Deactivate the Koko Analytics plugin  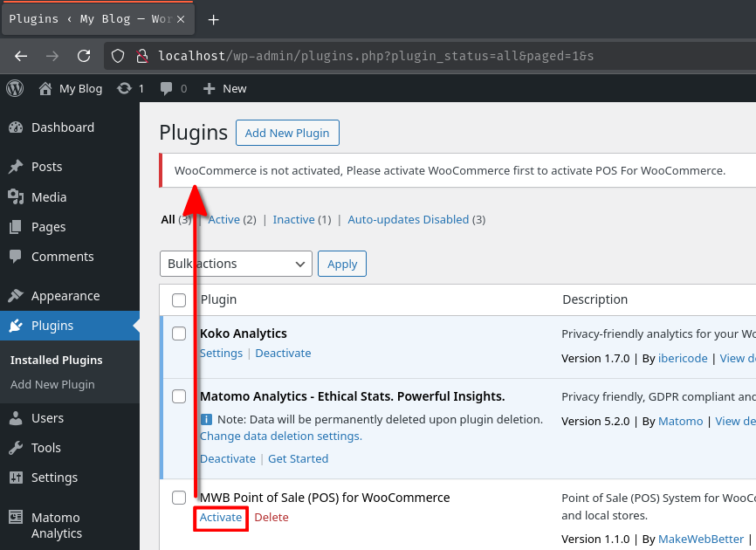pos(283,353)
